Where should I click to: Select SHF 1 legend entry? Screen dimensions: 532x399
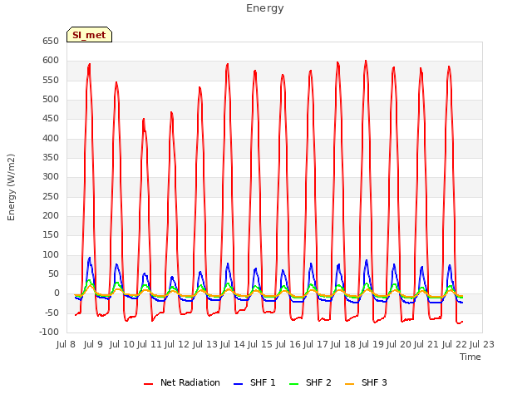tap(254, 382)
